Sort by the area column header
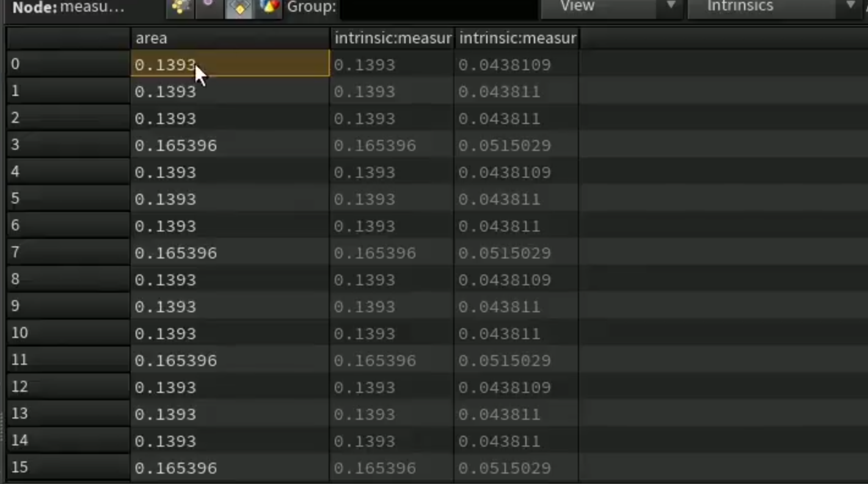This screenshot has height=484, width=868. 230,38
